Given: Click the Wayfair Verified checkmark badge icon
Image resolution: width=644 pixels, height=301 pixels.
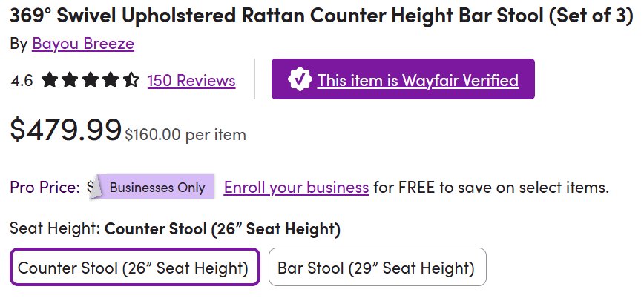Looking at the screenshot, I should 299,79.
